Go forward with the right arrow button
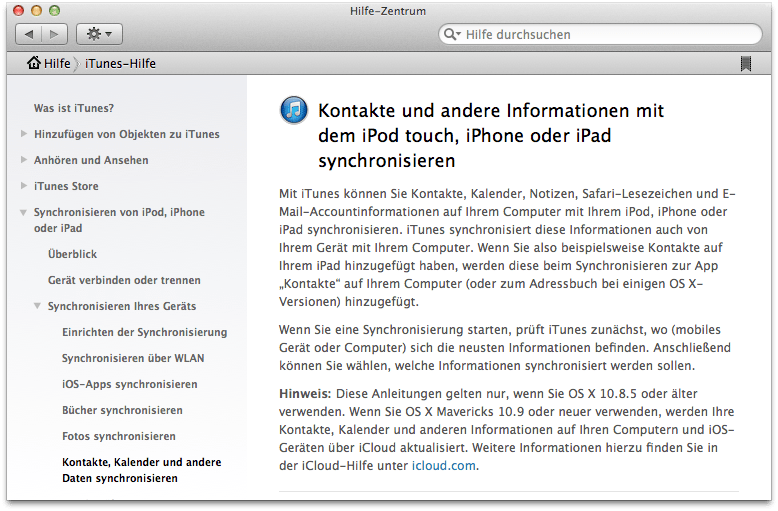Screen dimensions: 778x511 pyautogui.click(x=55, y=34)
